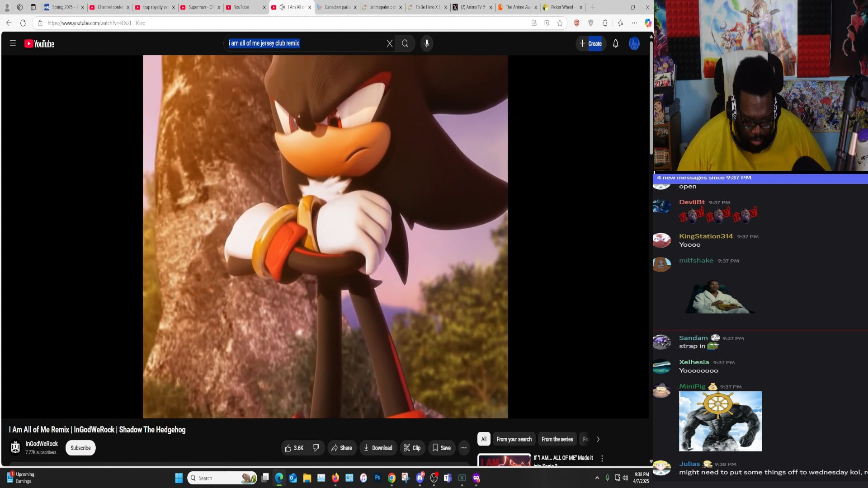Share the video

[x=342, y=448]
